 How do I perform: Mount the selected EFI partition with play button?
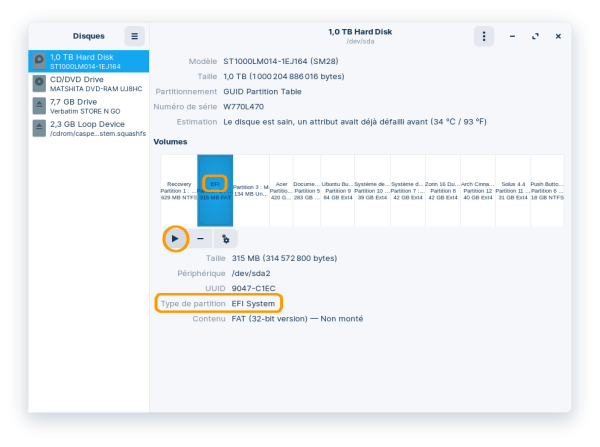point(175,239)
